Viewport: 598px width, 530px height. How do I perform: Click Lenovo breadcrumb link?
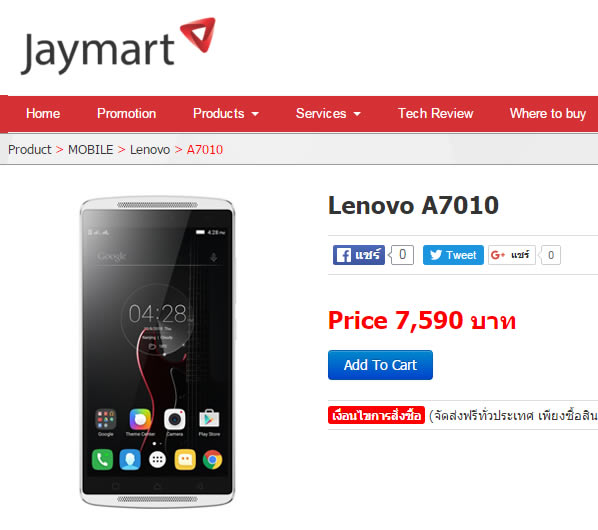[x=150, y=149]
